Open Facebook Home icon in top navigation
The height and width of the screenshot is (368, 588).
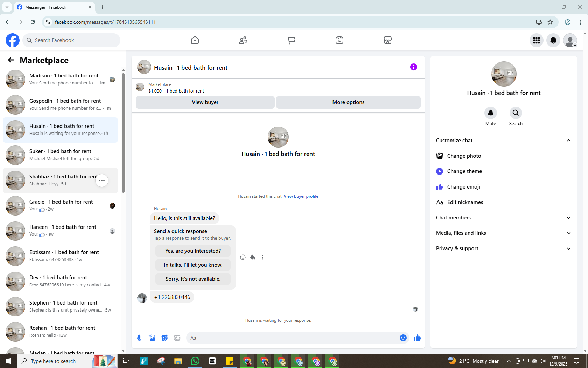coord(195,40)
